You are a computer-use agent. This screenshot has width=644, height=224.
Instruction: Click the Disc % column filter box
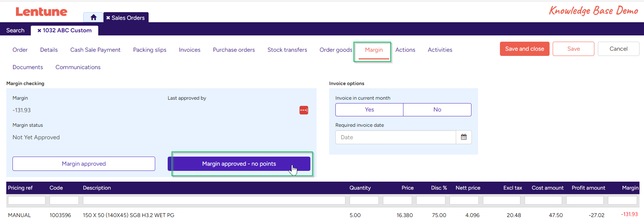431,200
